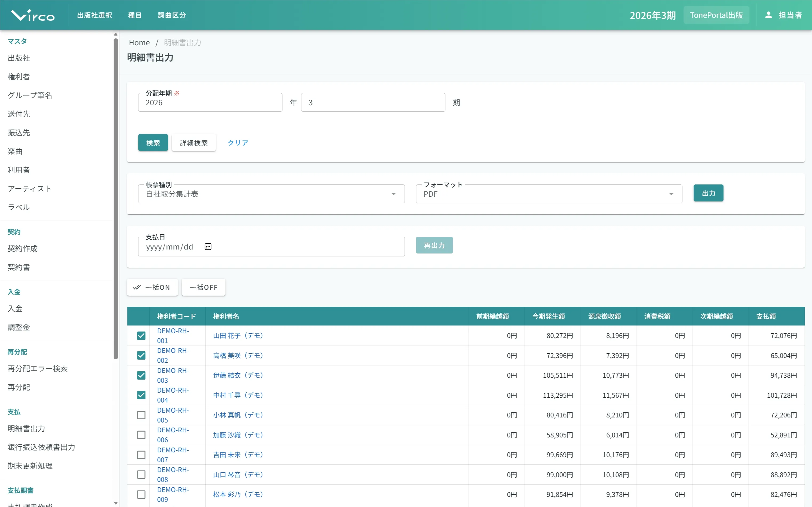Click the 分配年期 year input field

(210, 103)
